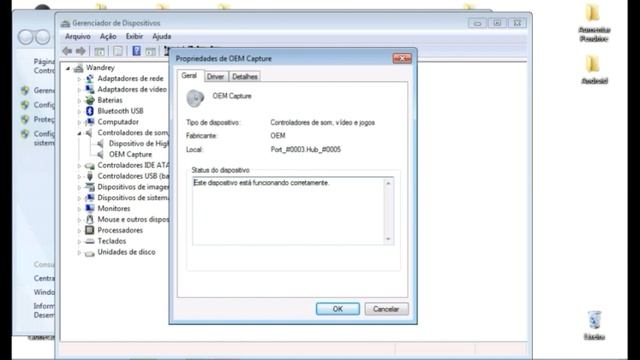Click the OEM Capture speaker icon in dialog

tap(195, 98)
